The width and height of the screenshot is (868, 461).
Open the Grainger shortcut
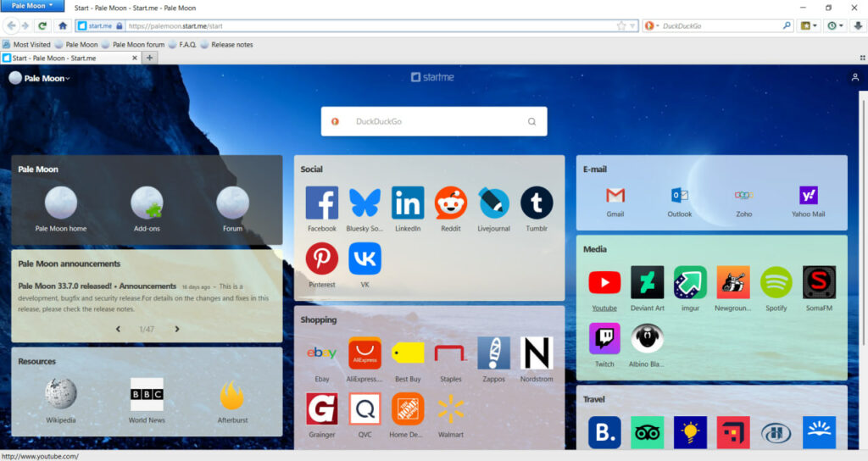pos(321,409)
